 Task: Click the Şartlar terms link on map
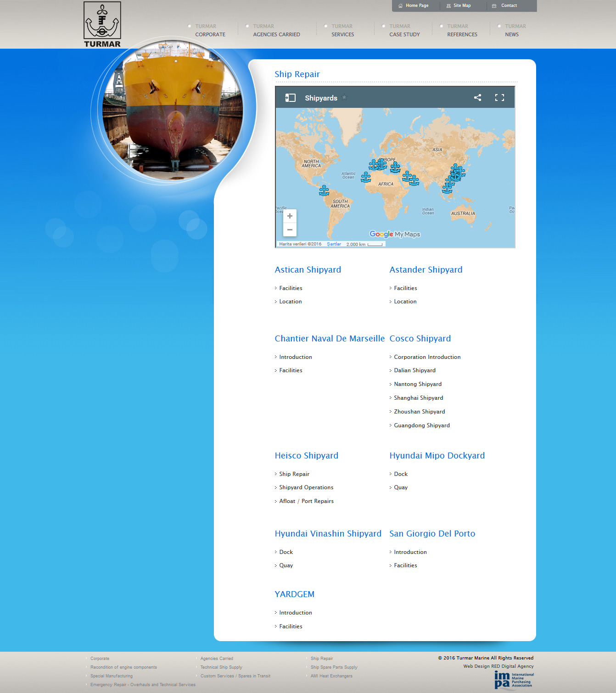[334, 244]
